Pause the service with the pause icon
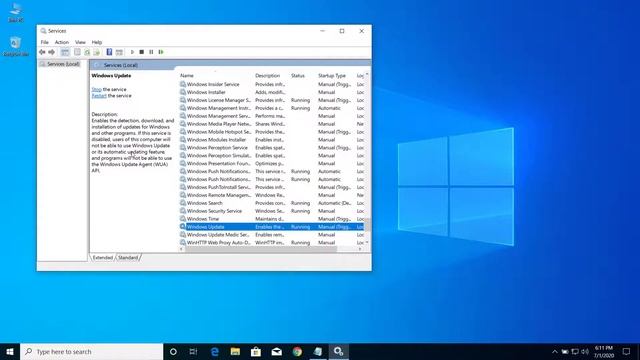The width and height of the screenshot is (640, 360). click(151, 52)
